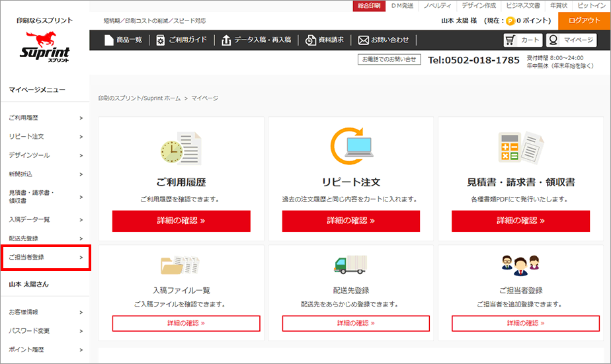Open リピート注文 sidebar chevron
611x364 pixels.
pyautogui.click(x=81, y=137)
